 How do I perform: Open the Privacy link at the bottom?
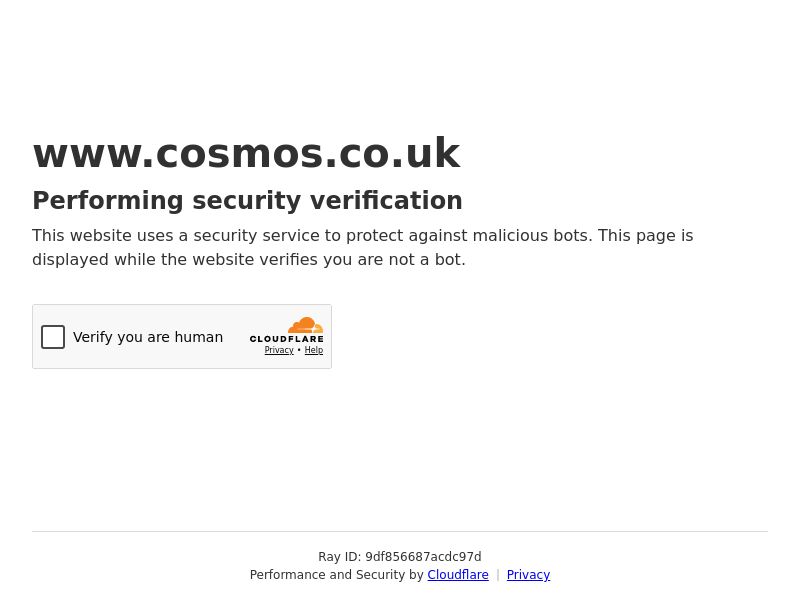528,575
